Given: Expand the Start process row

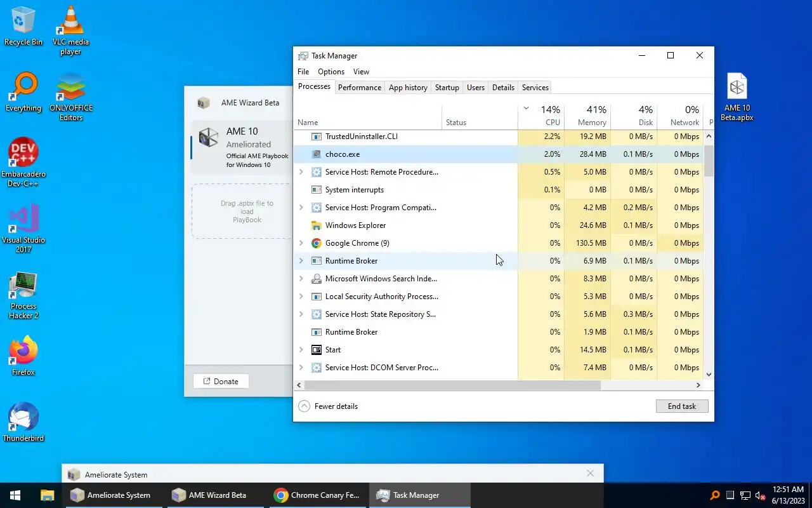Looking at the screenshot, I should coord(301,350).
